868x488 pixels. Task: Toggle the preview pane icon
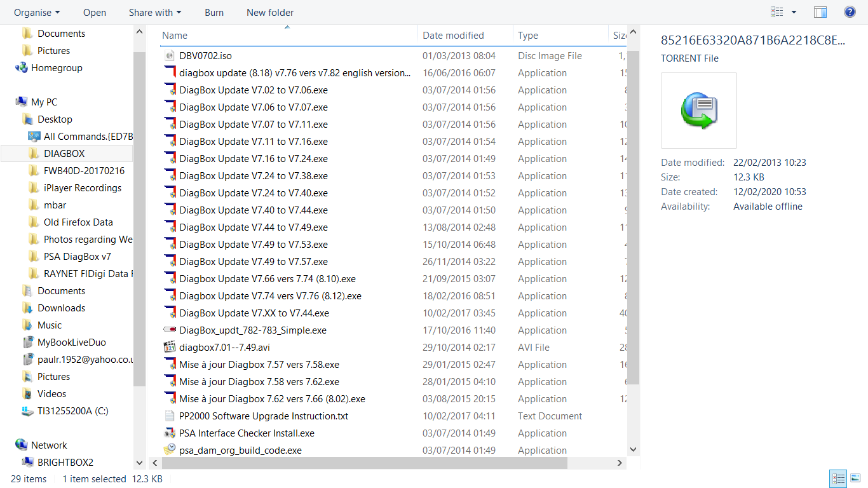[x=820, y=12]
